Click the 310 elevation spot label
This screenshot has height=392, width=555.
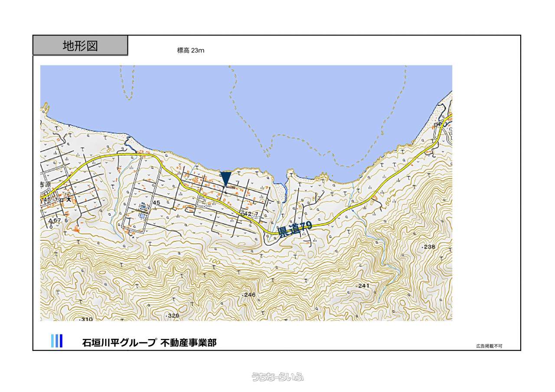[x=86, y=319]
